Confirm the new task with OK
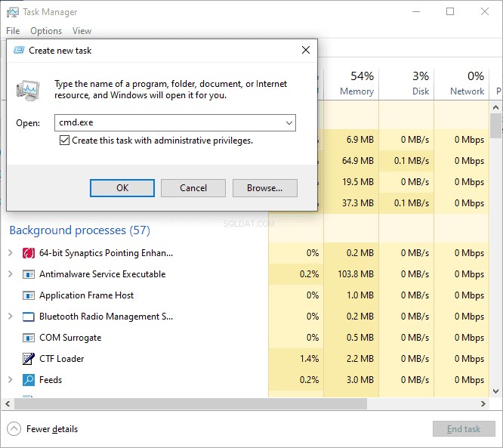The height and width of the screenshot is (448, 503). point(122,188)
